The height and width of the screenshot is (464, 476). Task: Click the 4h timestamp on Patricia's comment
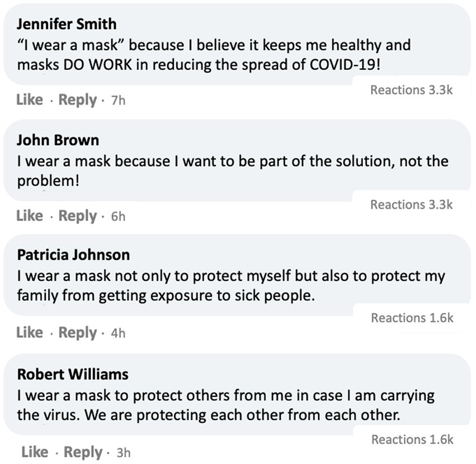pos(118,334)
